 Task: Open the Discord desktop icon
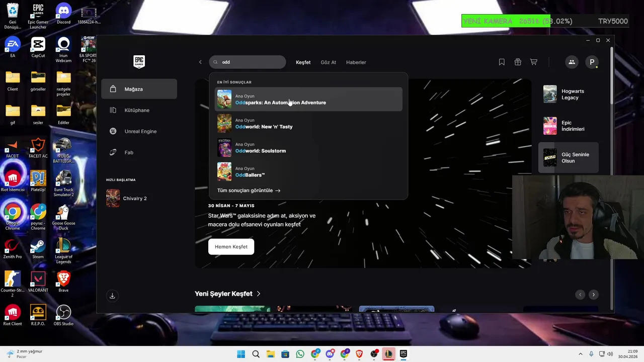[63, 14]
